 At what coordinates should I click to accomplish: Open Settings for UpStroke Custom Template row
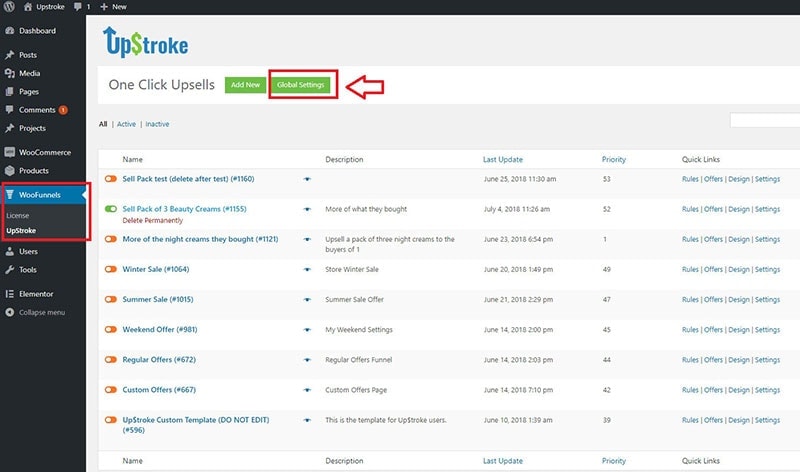point(767,419)
